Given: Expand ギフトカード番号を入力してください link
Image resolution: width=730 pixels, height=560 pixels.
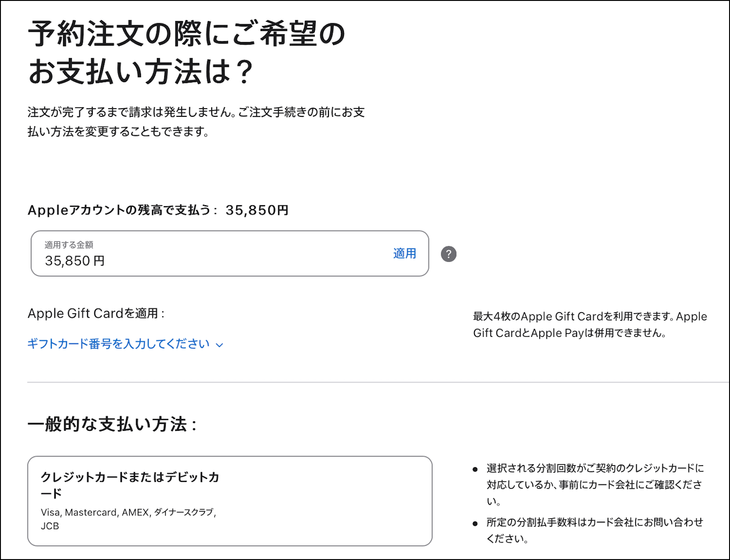Looking at the screenshot, I should [125, 344].
